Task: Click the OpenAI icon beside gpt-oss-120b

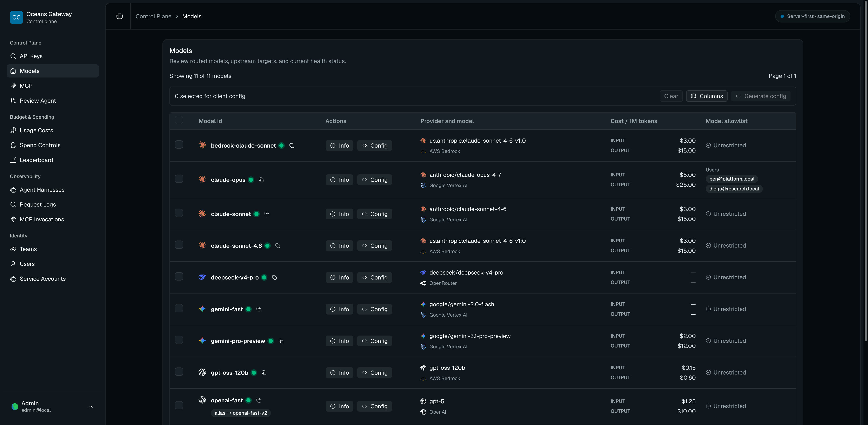Action: tap(202, 372)
